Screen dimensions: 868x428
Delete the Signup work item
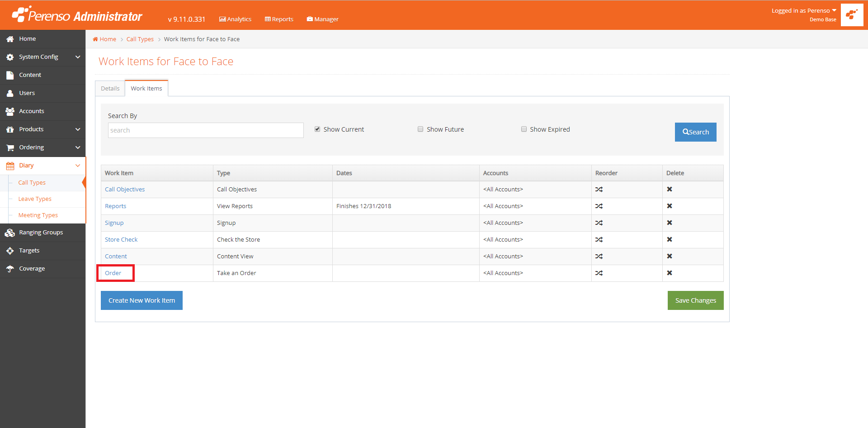click(x=670, y=223)
